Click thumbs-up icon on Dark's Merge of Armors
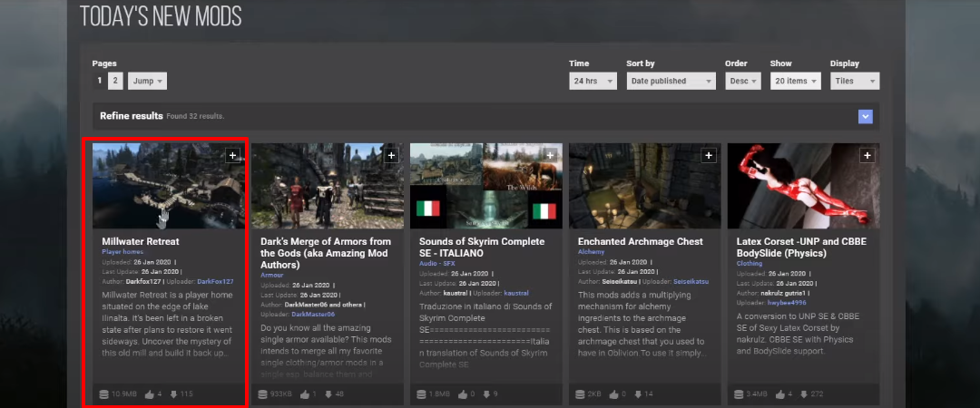980x408 pixels. [305, 394]
